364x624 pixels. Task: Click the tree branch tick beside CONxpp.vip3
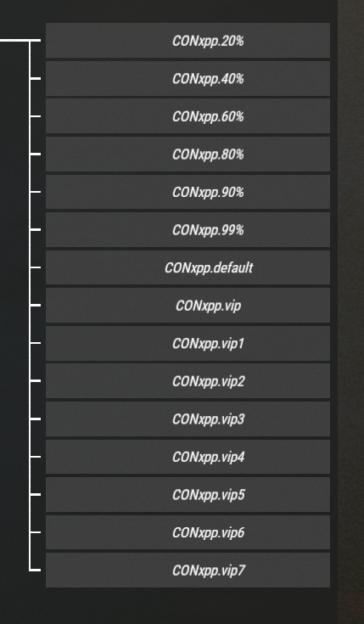point(35,419)
